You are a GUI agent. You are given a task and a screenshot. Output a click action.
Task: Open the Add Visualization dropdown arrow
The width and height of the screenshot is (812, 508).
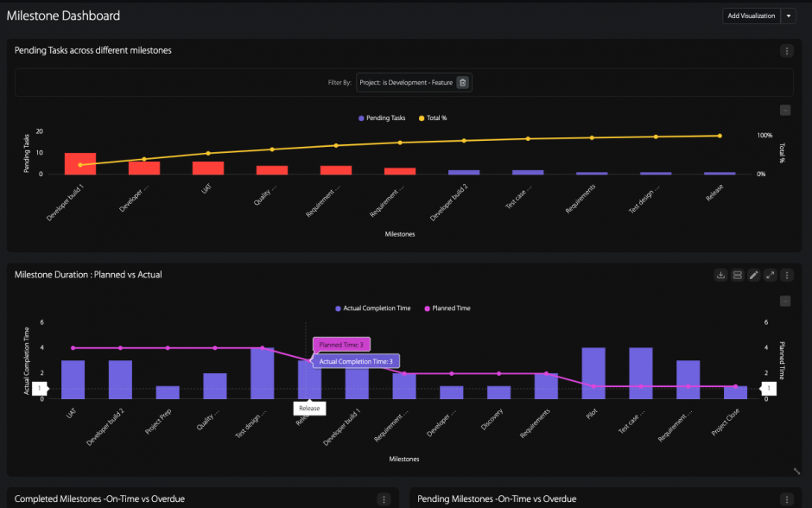coord(790,16)
